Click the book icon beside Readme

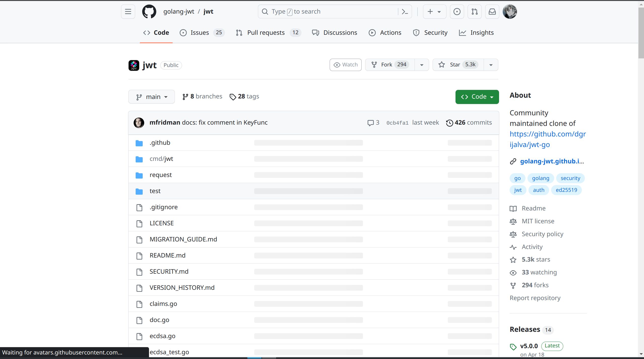pyautogui.click(x=513, y=208)
